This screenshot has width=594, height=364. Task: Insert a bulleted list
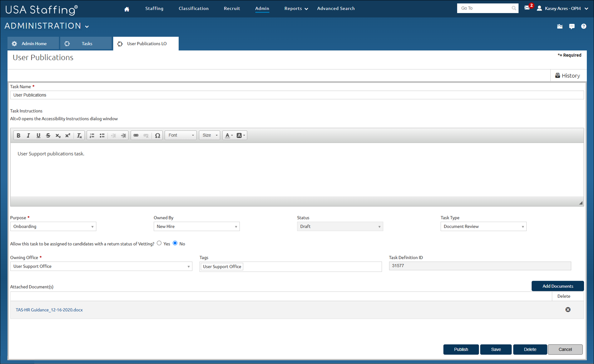point(102,135)
